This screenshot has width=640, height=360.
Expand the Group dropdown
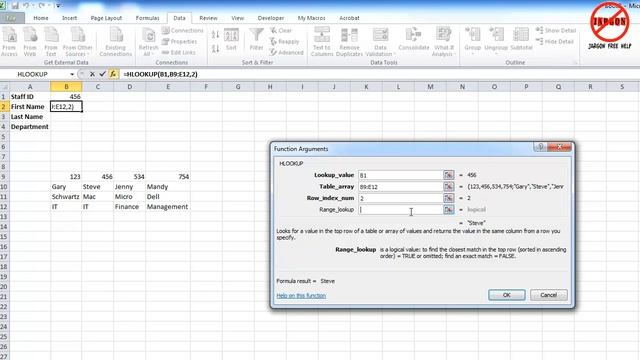[473, 53]
